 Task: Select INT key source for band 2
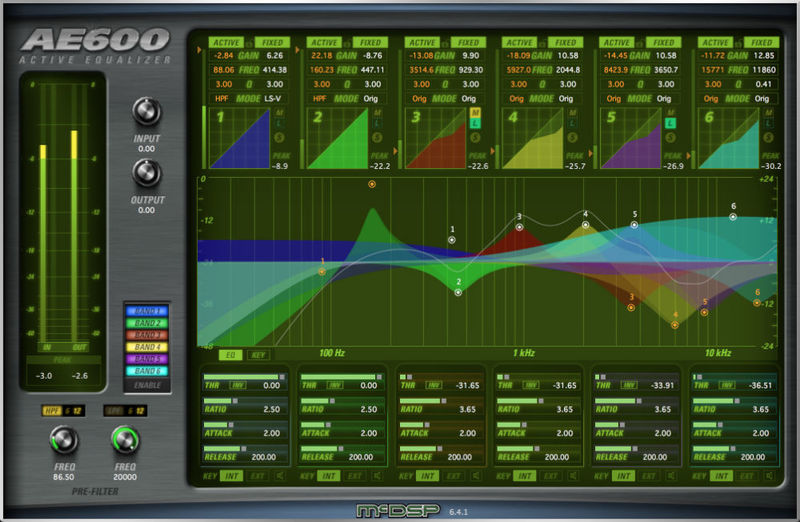click(328, 476)
